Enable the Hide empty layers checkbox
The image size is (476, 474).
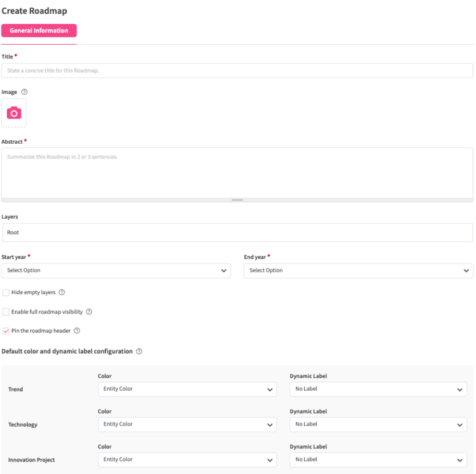point(6,293)
